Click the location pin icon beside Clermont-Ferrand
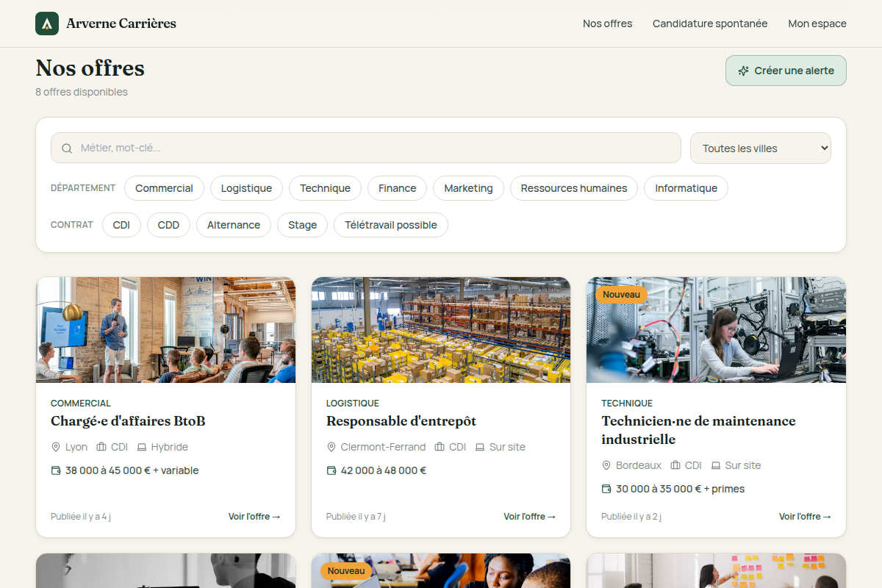 (x=331, y=447)
